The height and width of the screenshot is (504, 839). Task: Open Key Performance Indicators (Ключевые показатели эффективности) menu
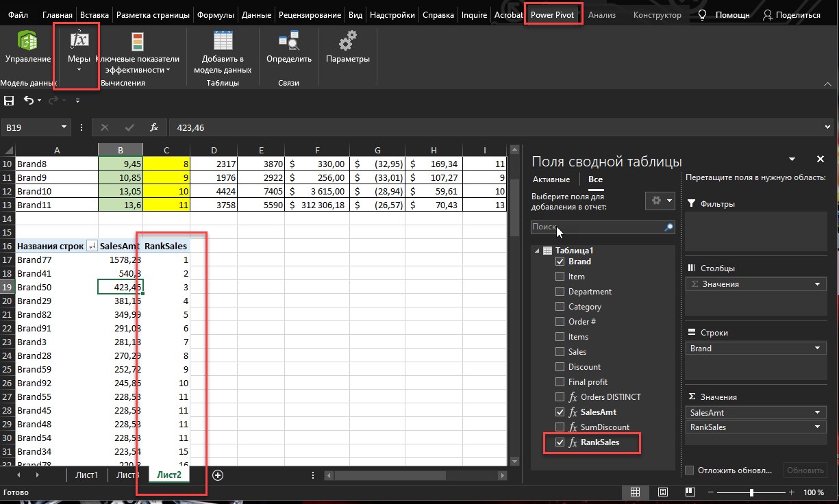click(137, 52)
